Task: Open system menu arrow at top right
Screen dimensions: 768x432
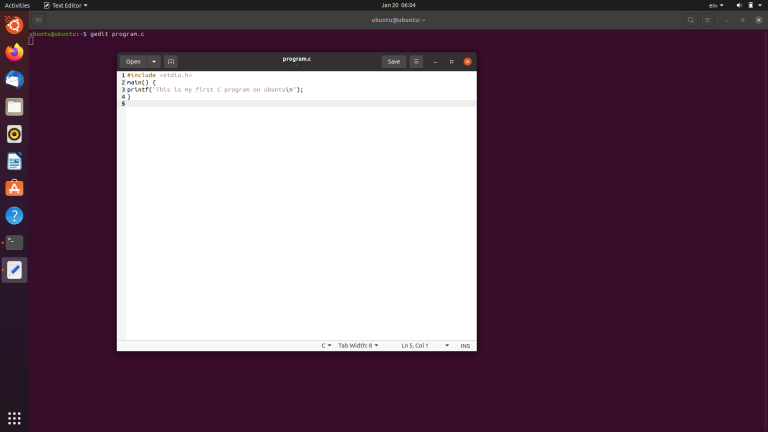Action: [760, 5]
